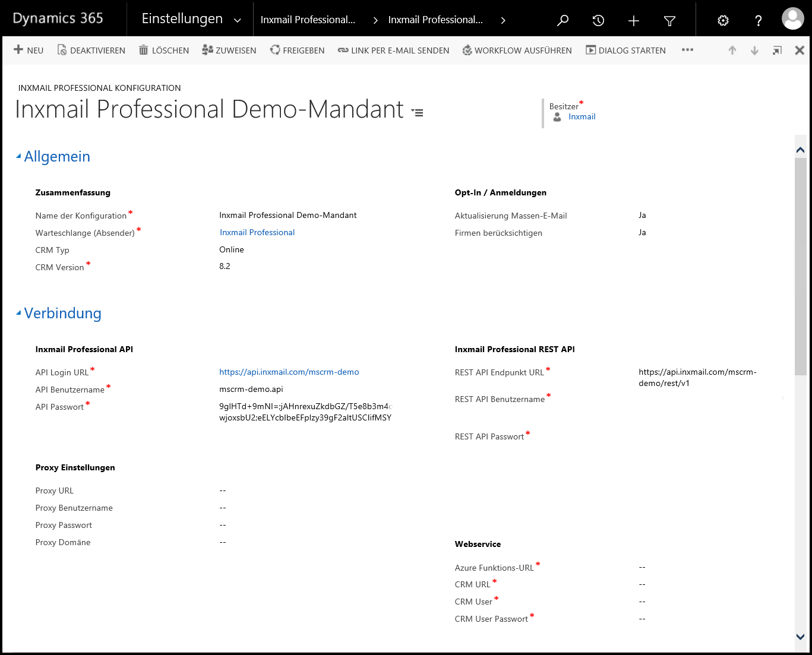Screen dimensions: 812x655
Task: Click the Opt-In / Anmeldungen heading
Action: (500, 192)
